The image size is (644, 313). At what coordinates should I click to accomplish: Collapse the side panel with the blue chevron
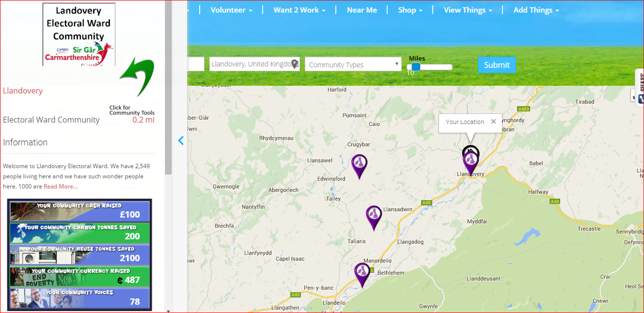pos(181,141)
